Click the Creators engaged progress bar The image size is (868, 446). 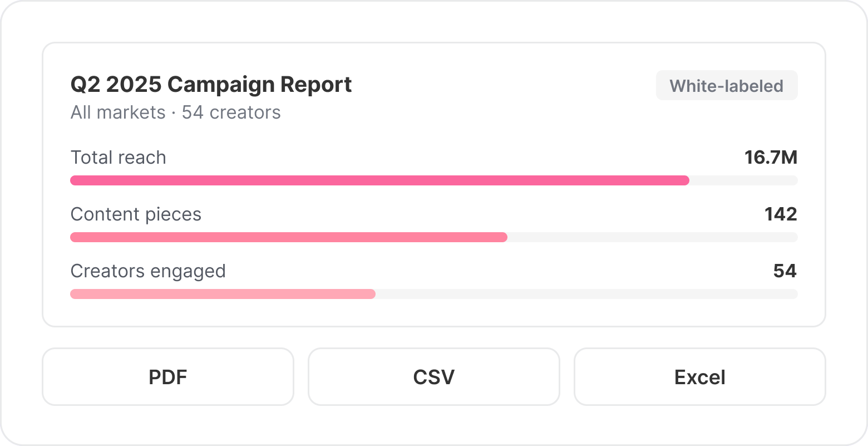pos(434,294)
